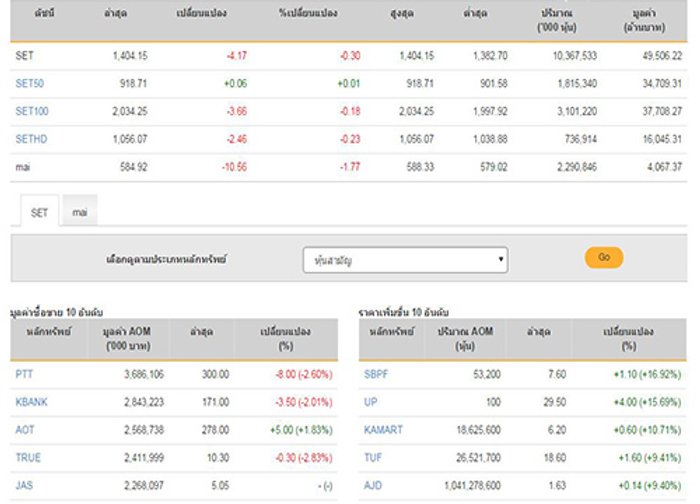Open the UP stock link
Viewport: 700px width, 504px height.
pos(371,402)
